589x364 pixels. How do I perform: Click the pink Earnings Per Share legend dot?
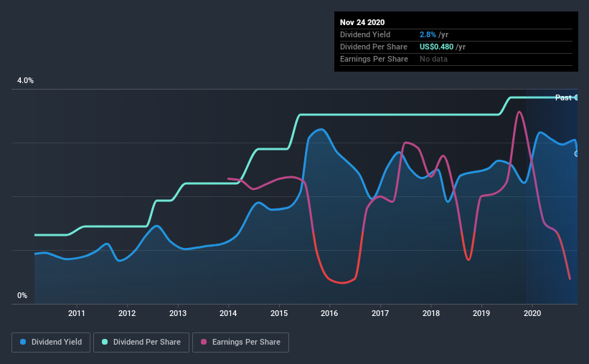click(x=204, y=342)
